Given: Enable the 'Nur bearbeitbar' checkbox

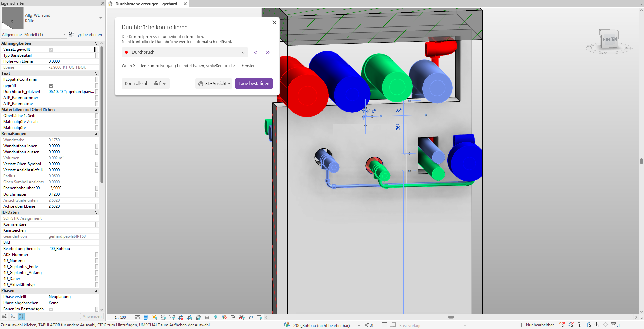Looking at the screenshot, I should coord(523,325).
